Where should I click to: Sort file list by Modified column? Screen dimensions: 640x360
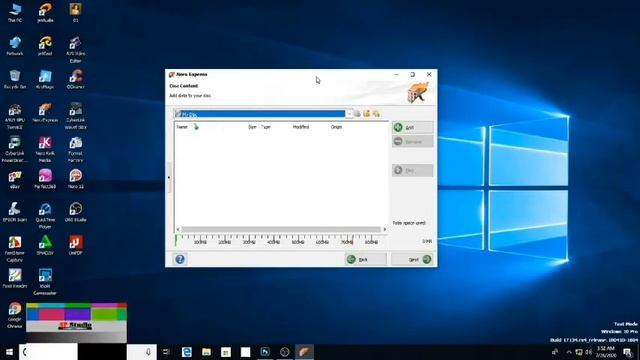pyautogui.click(x=301, y=127)
